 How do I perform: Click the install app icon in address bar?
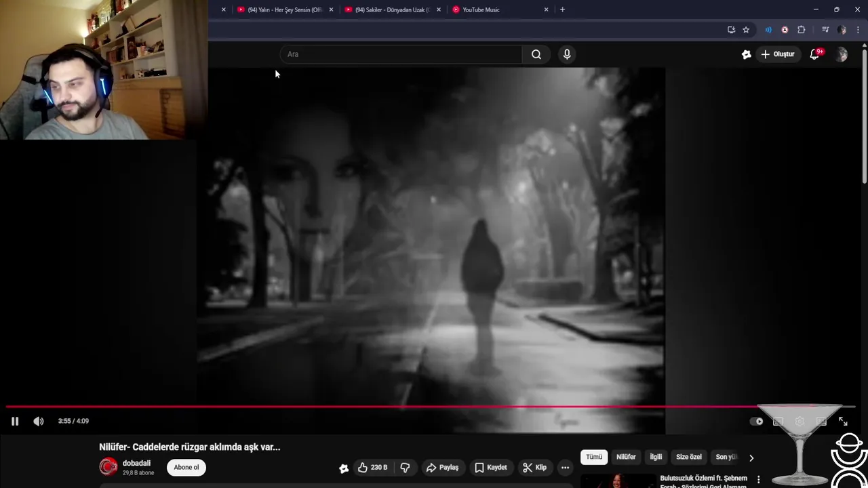coord(731,30)
